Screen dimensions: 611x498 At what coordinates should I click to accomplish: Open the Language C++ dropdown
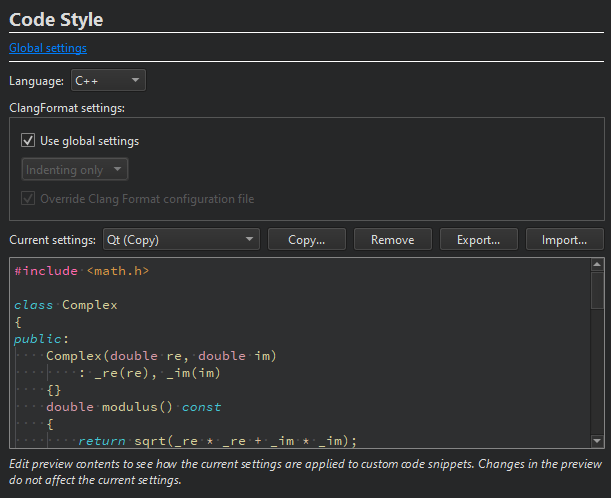(x=108, y=80)
